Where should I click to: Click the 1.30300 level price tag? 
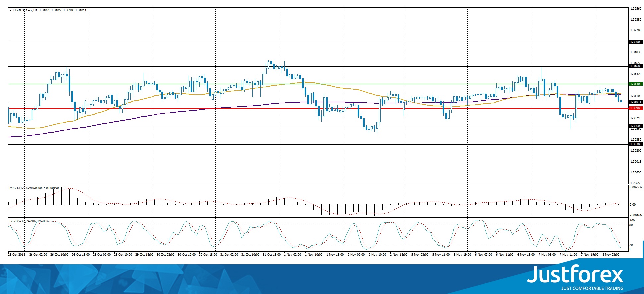(636, 144)
